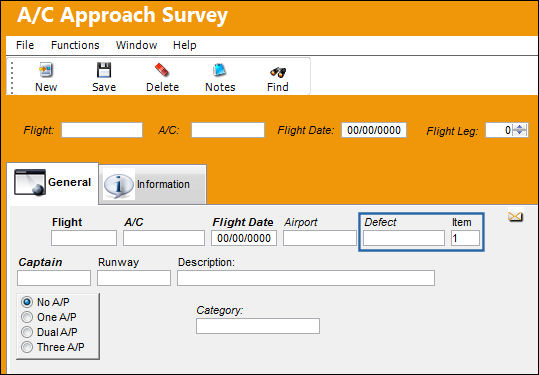Click the envelope mail icon
This screenshot has width=539, height=375.
pyautogui.click(x=515, y=217)
